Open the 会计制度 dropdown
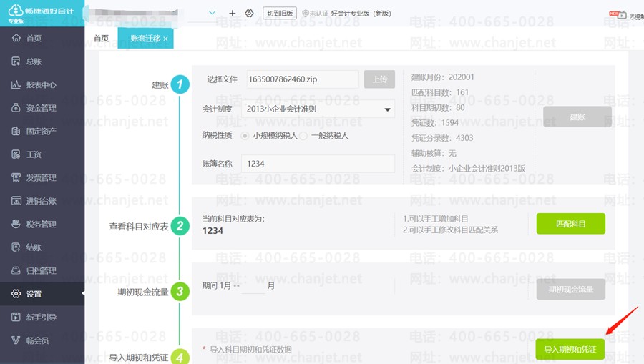 tap(318, 109)
